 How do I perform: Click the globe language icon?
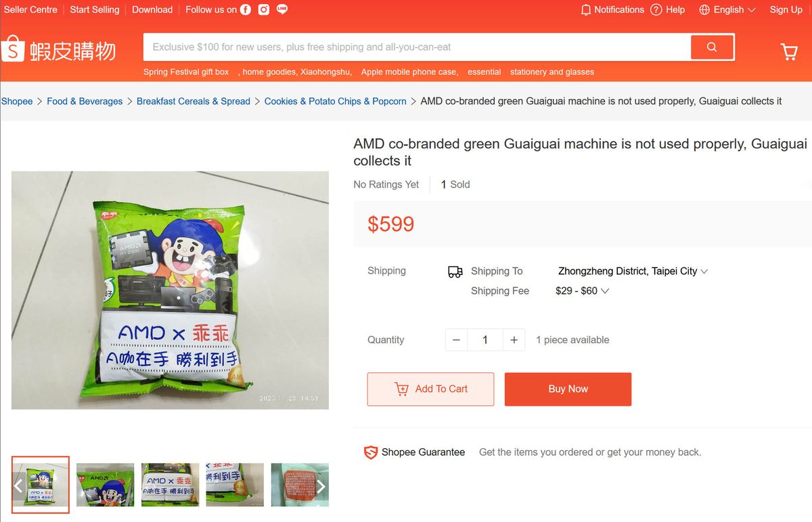[702, 9]
